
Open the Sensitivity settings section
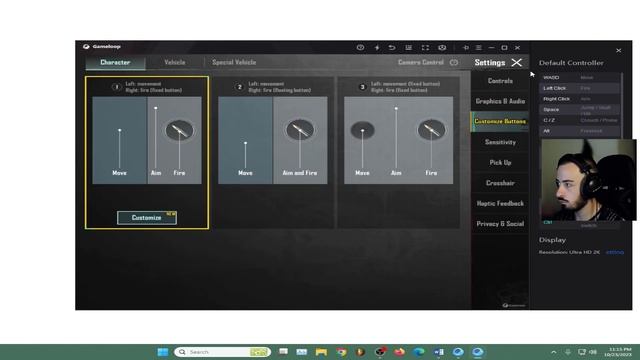pos(500,142)
